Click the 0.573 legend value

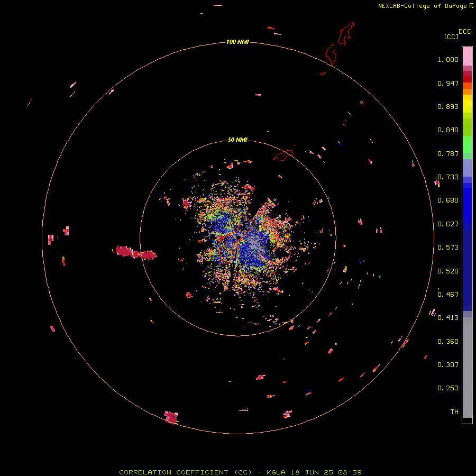pos(448,248)
